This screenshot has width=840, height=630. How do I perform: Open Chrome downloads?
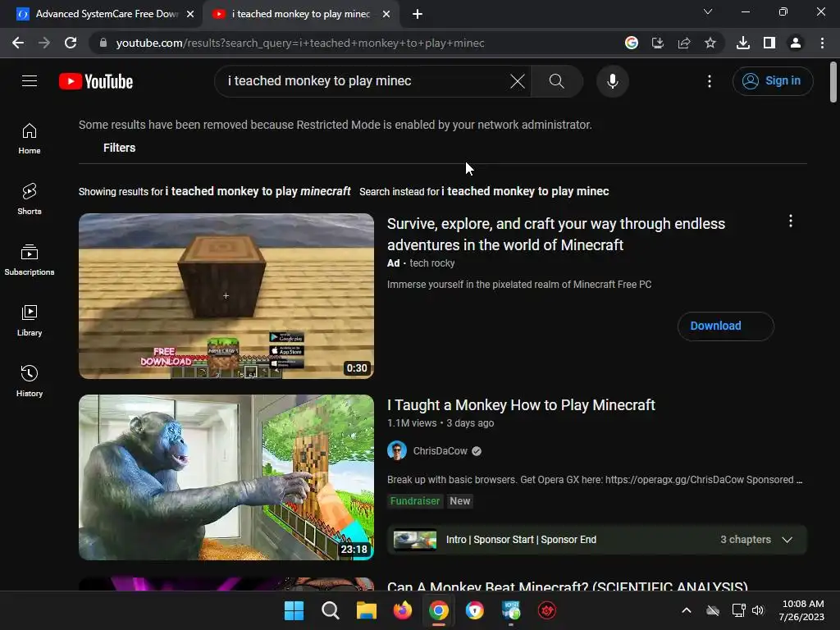click(x=743, y=43)
